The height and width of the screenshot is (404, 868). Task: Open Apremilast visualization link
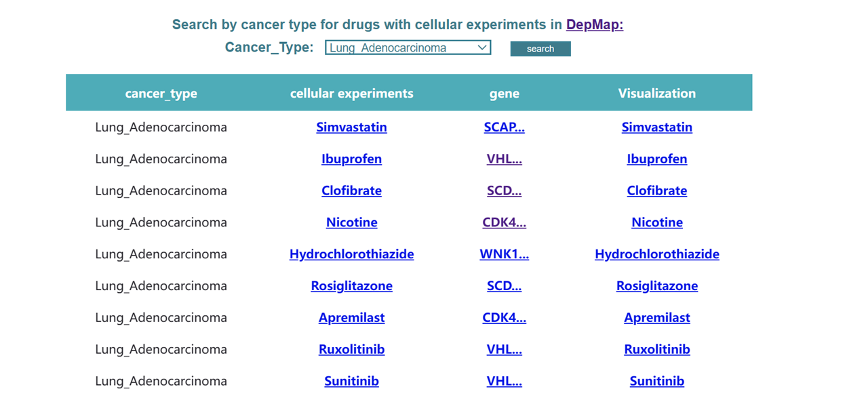(x=657, y=317)
